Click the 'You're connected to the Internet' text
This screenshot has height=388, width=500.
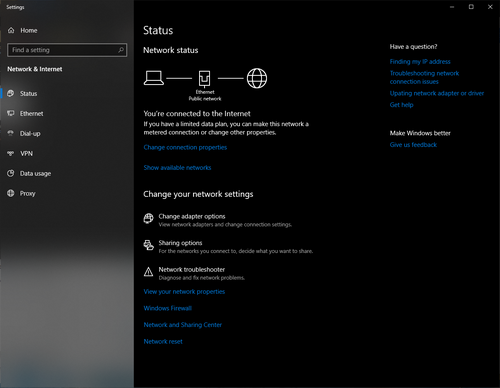(x=197, y=114)
